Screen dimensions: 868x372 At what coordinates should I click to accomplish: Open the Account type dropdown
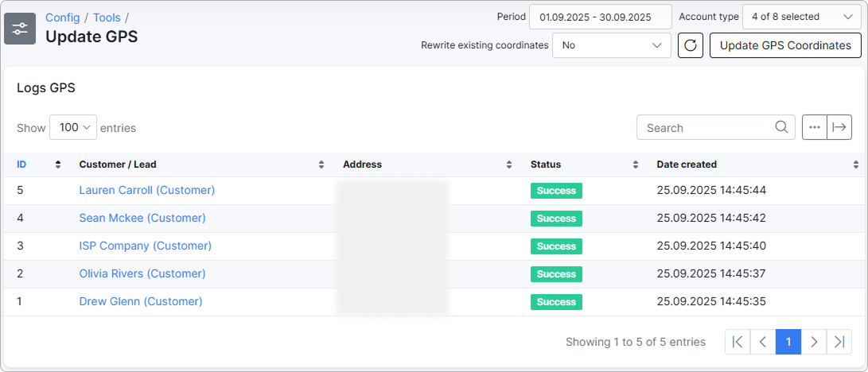tap(801, 16)
